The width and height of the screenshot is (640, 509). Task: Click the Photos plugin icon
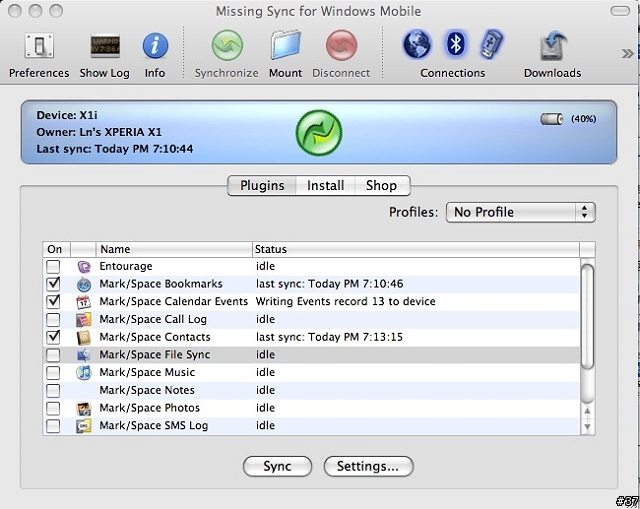[84, 408]
